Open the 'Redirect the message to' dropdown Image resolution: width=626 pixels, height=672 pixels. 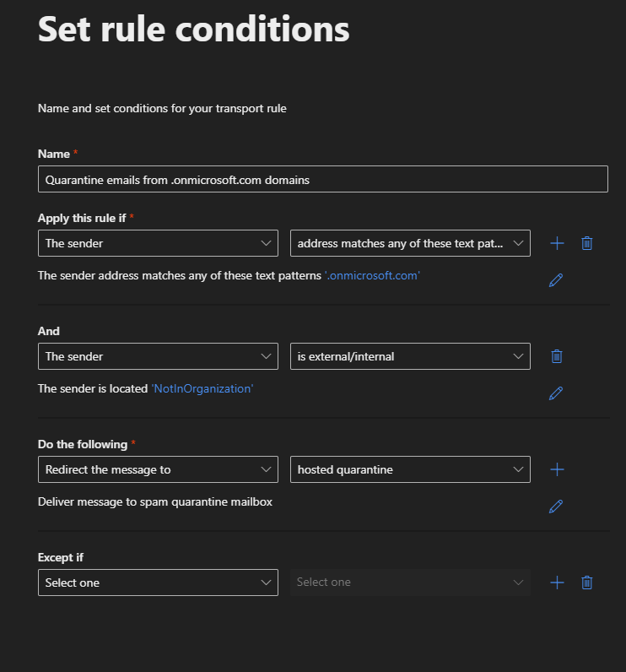pos(158,469)
